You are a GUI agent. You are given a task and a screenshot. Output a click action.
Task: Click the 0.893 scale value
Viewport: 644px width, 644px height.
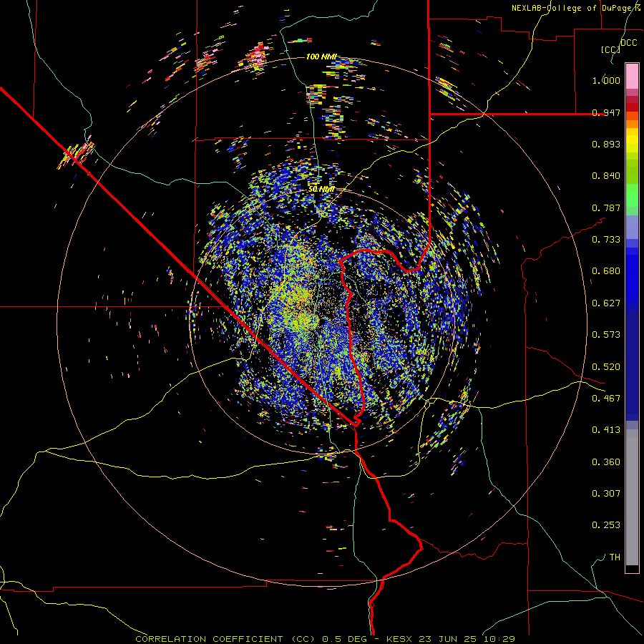606,144
